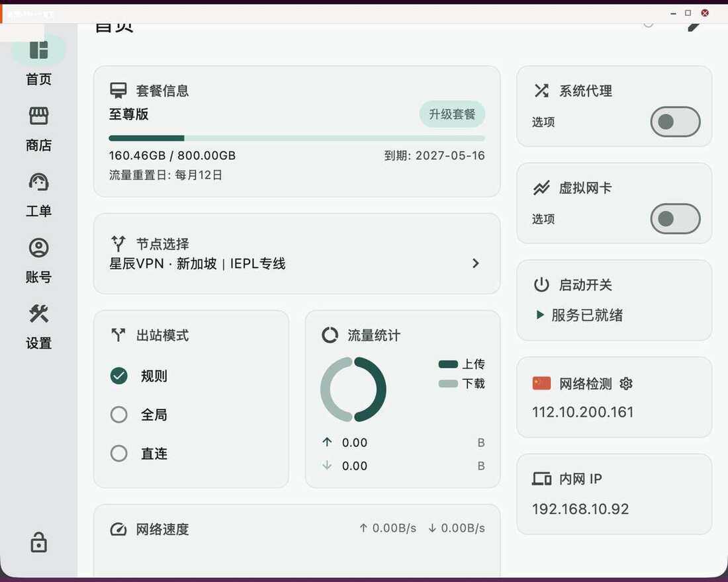Click the 套餐信息 plan card icon
728x582 pixels.
click(118, 91)
